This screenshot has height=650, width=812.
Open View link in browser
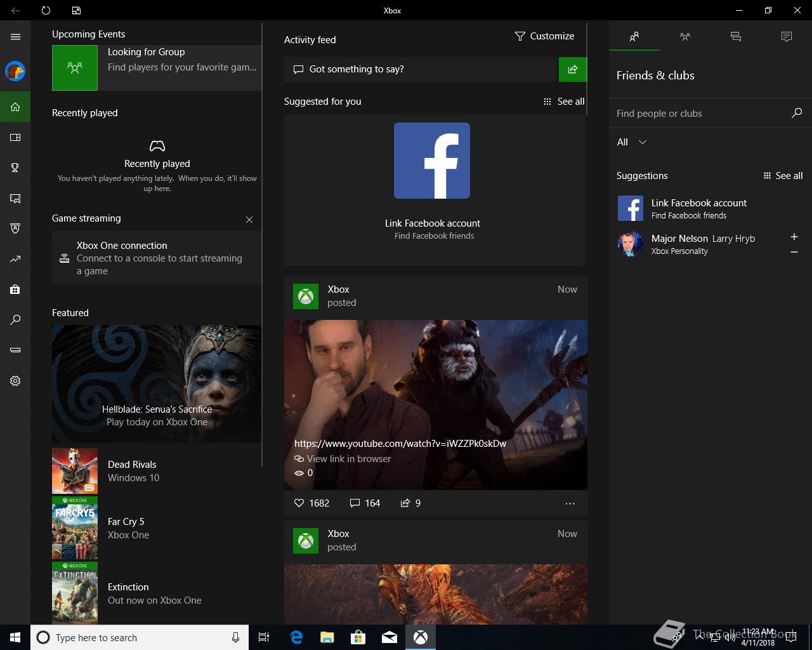click(343, 459)
